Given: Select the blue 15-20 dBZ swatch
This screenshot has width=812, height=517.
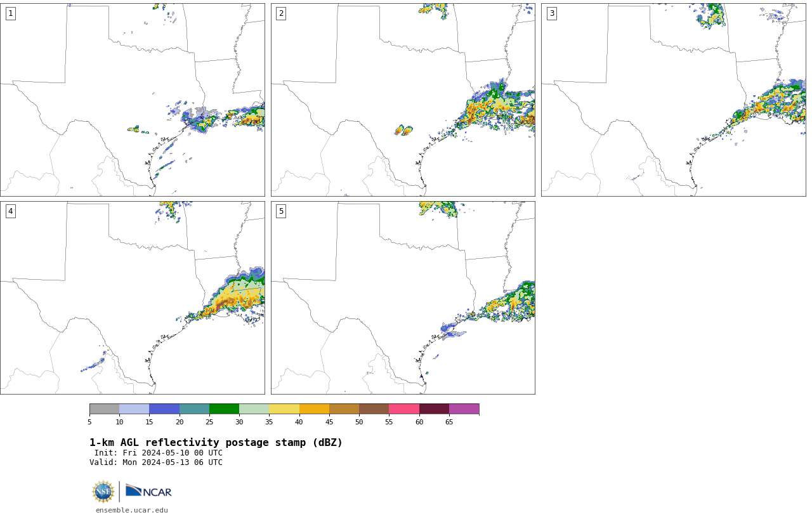Looking at the screenshot, I should (164, 409).
